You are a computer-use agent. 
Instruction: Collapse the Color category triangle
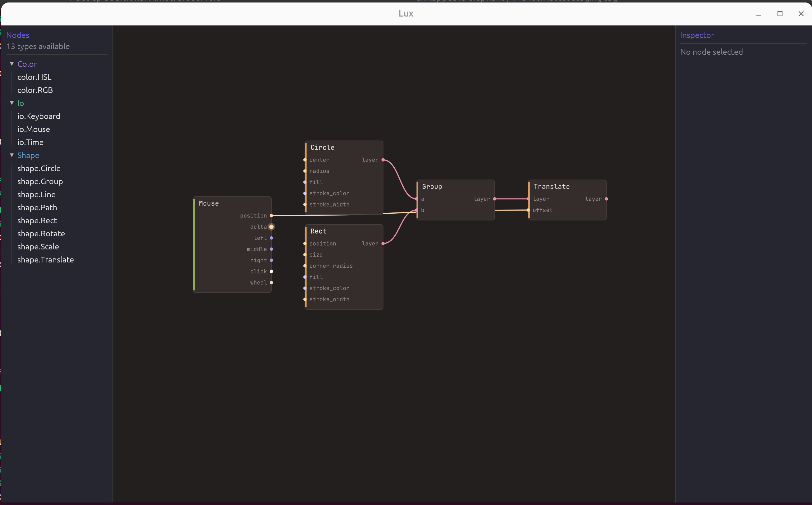tap(12, 64)
